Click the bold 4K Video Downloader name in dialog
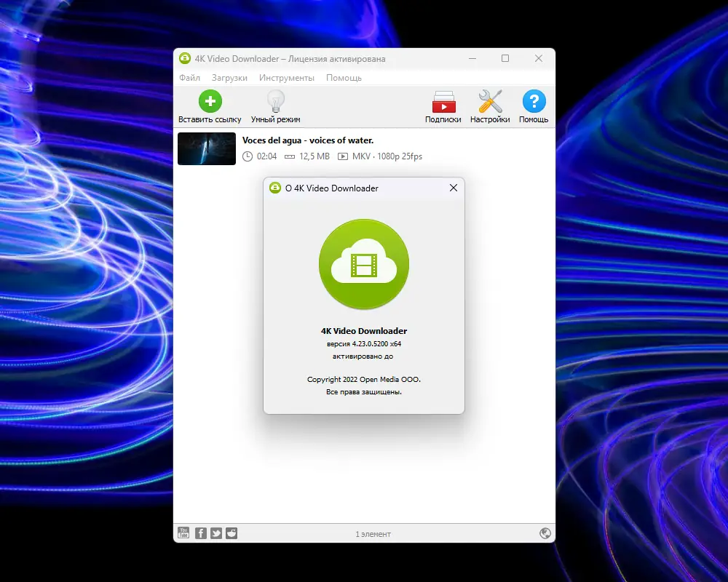728x582 pixels. pos(364,331)
